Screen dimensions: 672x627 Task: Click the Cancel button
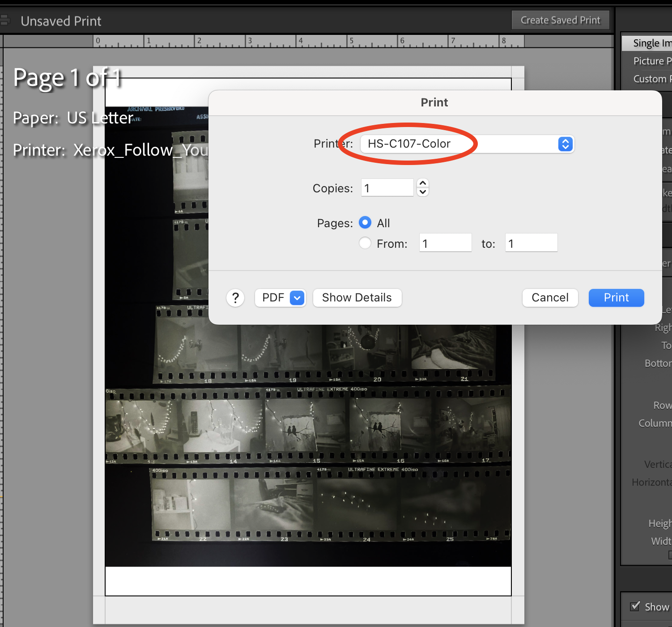point(550,297)
